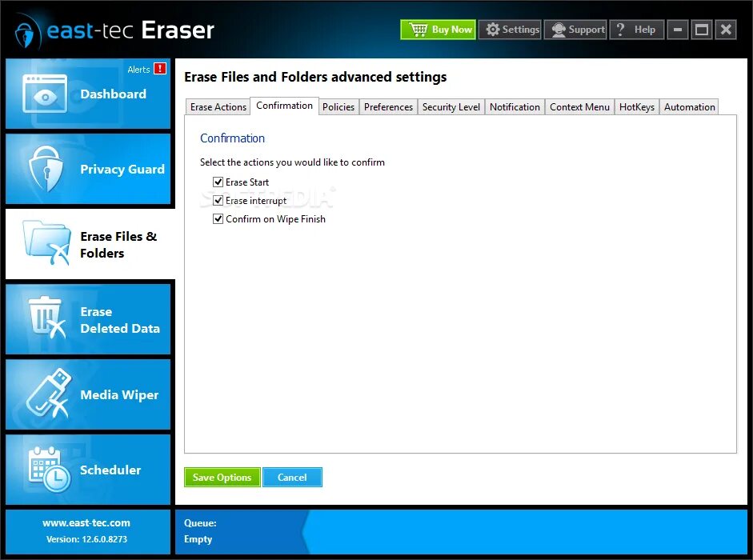
Task: Click the red Alerts exclamation icon
Action: pos(160,69)
